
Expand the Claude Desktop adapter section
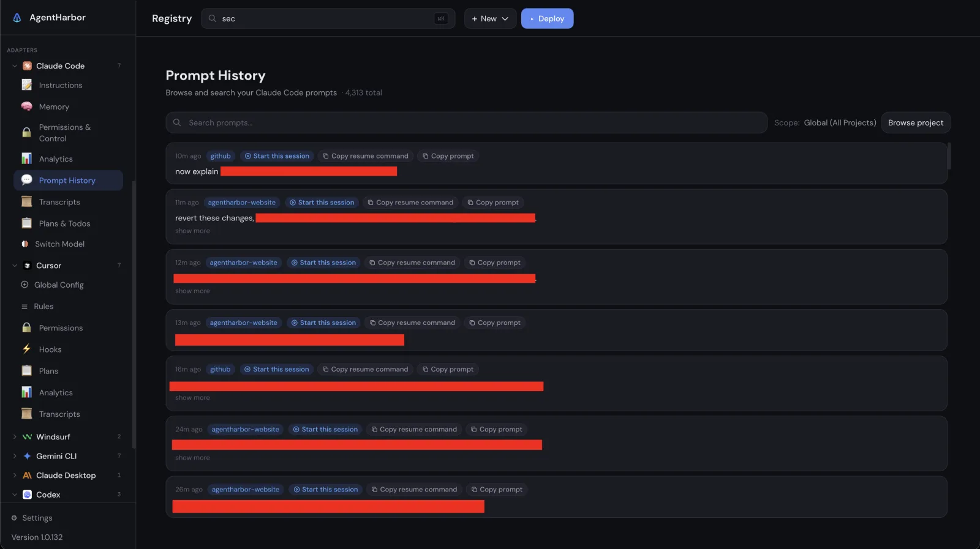coord(15,476)
